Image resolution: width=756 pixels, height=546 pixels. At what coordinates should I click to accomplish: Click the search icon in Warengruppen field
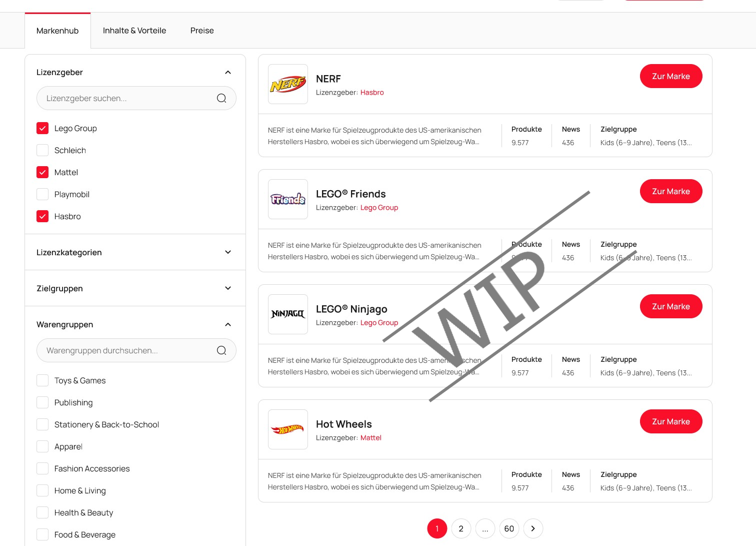tap(221, 350)
